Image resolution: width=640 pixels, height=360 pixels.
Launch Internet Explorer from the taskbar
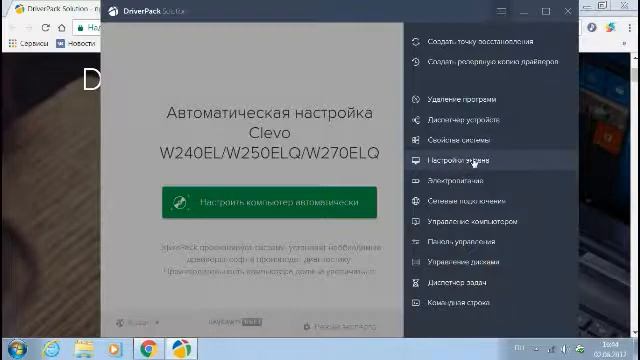(51, 349)
